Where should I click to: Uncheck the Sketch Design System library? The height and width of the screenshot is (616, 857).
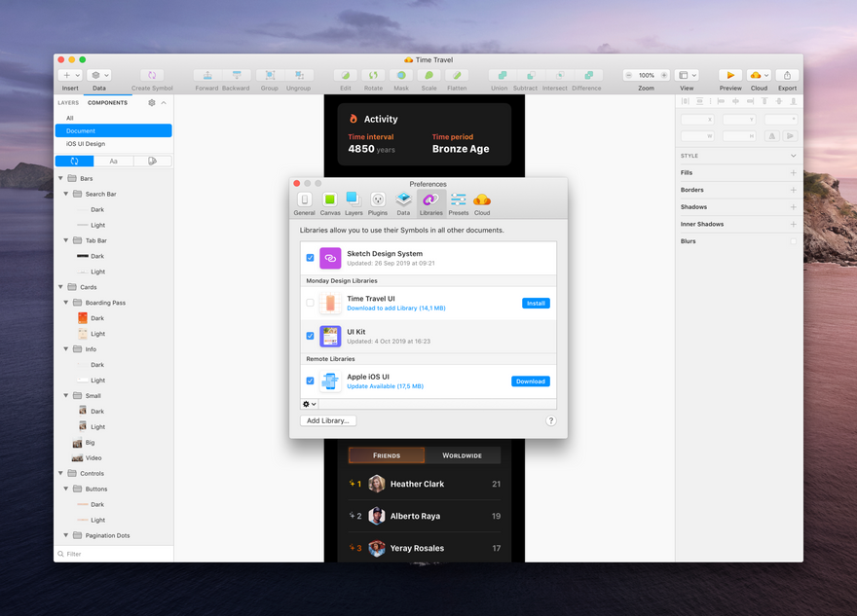coord(310,258)
